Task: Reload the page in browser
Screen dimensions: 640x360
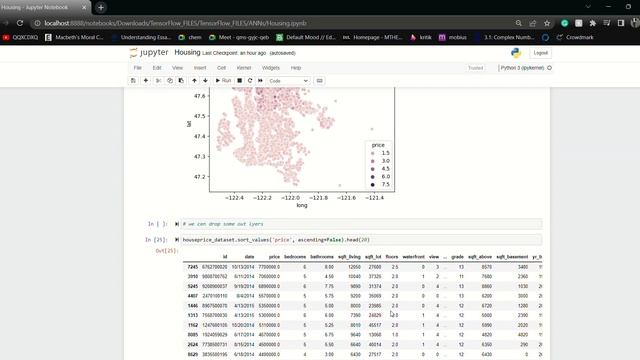Action: [x=20, y=23]
